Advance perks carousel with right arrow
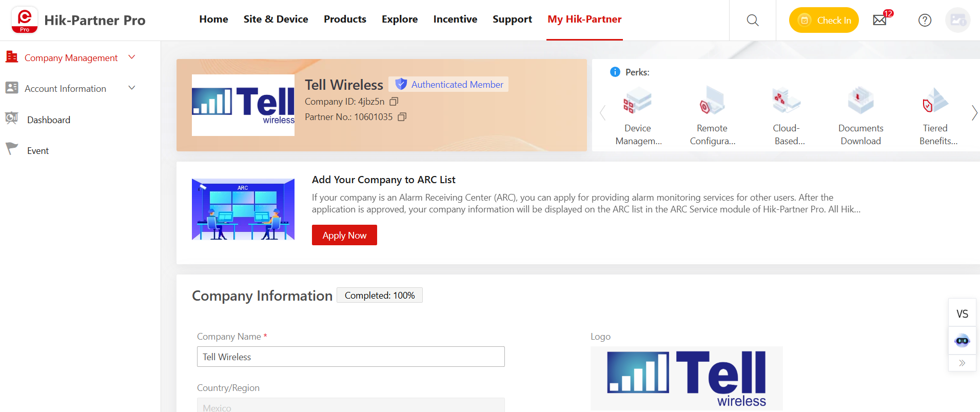The height and width of the screenshot is (412, 980). (x=974, y=113)
